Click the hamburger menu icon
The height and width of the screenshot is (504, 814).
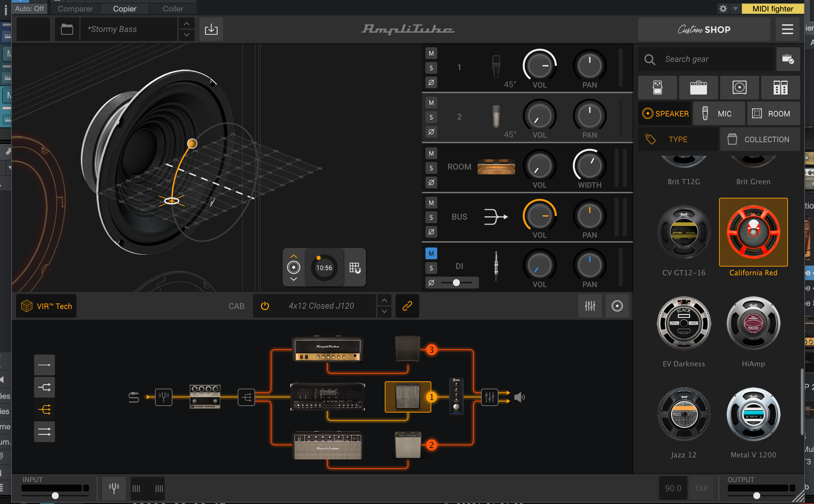(787, 29)
